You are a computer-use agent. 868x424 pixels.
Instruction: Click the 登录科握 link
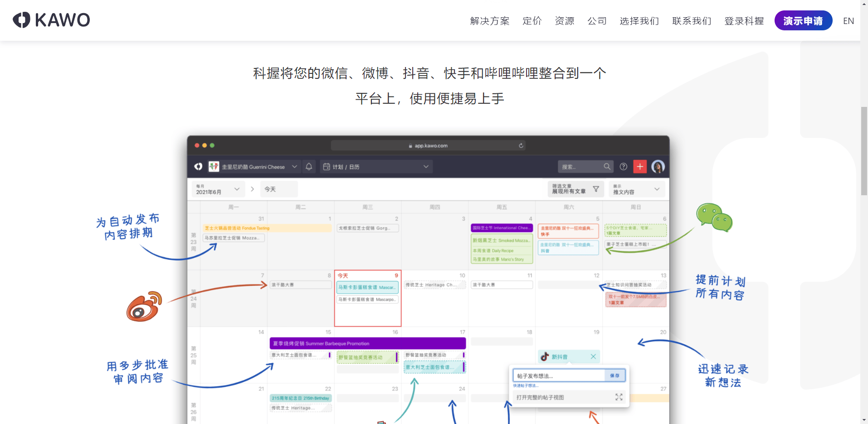(744, 21)
